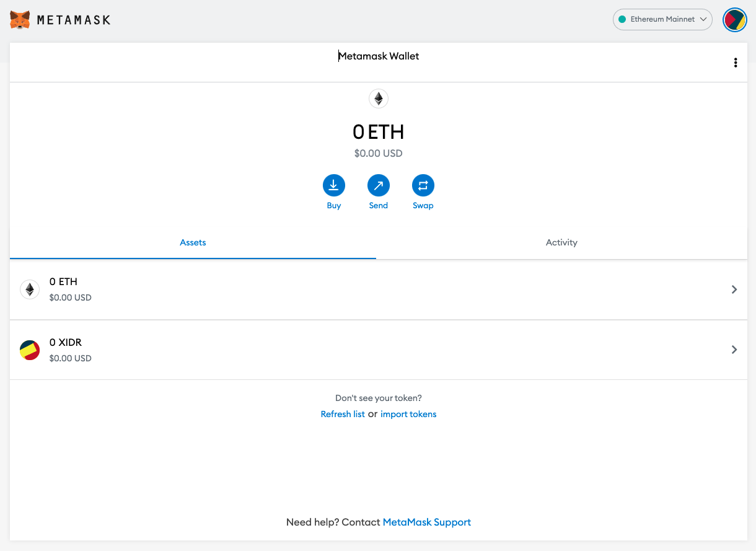Click the import tokens link

408,414
